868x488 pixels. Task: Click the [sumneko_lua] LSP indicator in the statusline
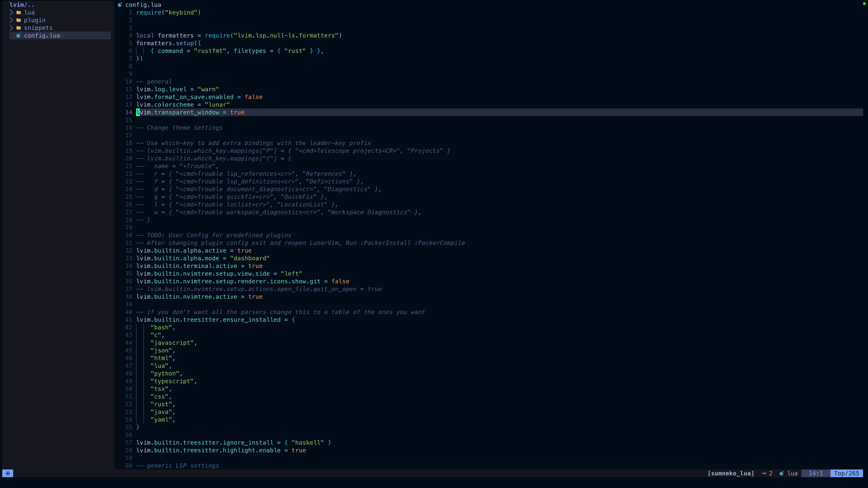[x=731, y=473]
